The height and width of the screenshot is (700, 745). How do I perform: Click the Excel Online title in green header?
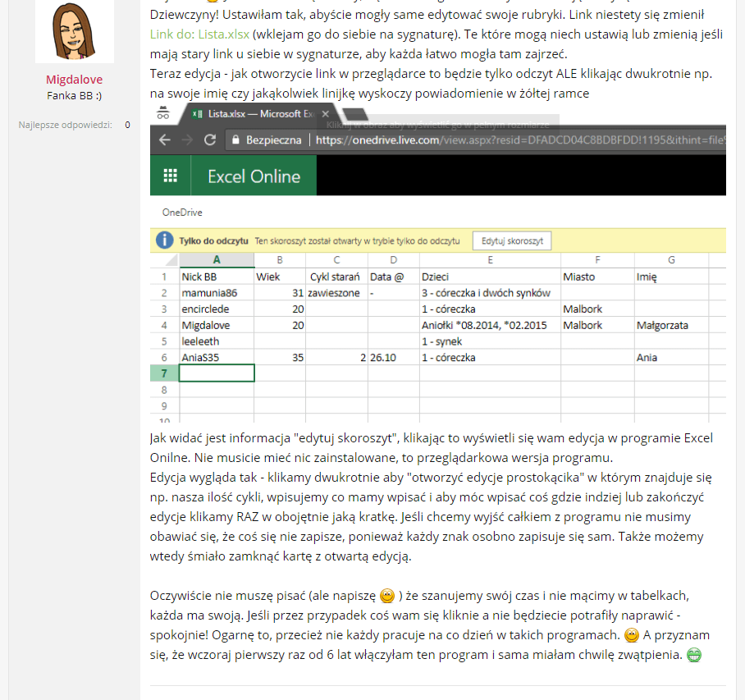click(x=254, y=176)
